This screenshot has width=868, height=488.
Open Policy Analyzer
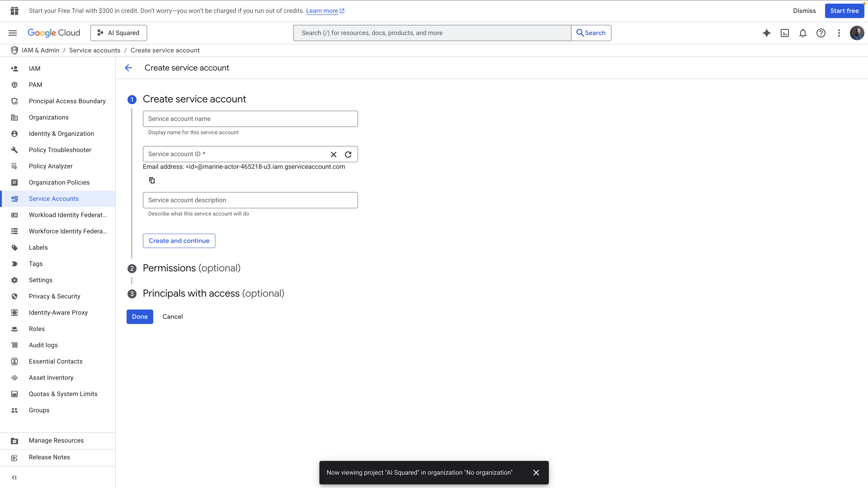[58, 166]
